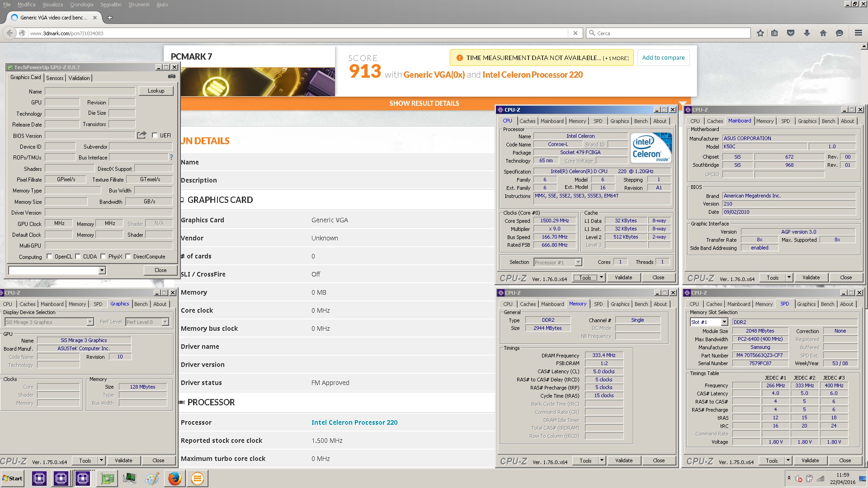Open GPU-Z from the taskbar graphics card icon

107,479
